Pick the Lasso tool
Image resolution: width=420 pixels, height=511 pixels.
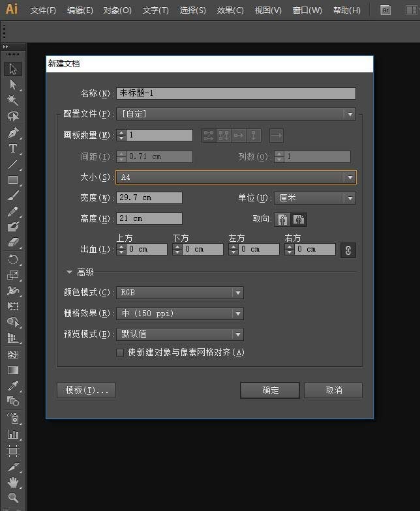click(x=13, y=116)
